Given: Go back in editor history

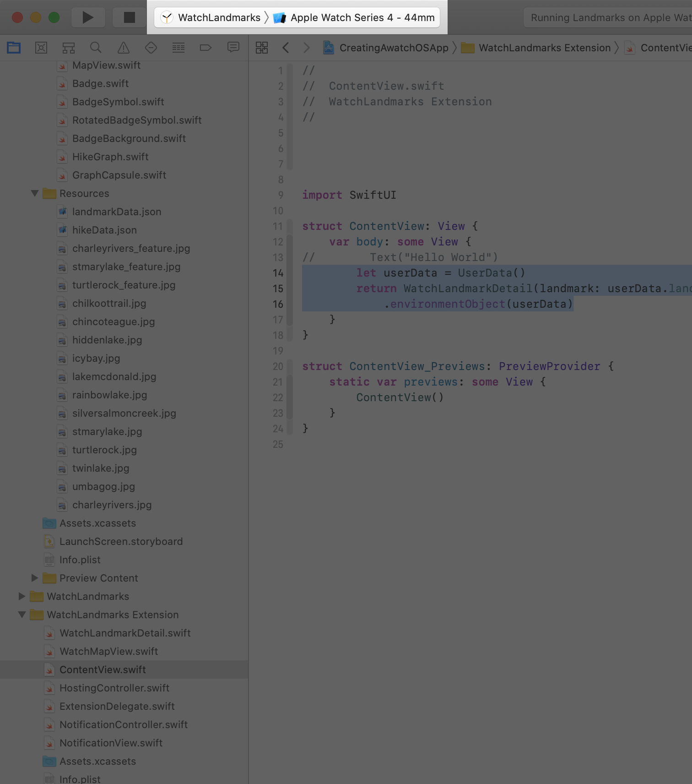Looking at the screenshot, I should point(286,48).
